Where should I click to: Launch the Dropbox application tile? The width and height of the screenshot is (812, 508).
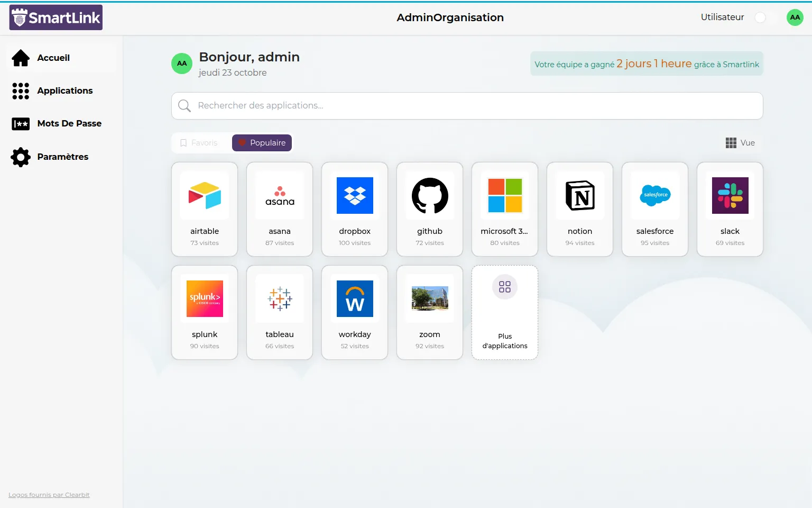[355, 196]
